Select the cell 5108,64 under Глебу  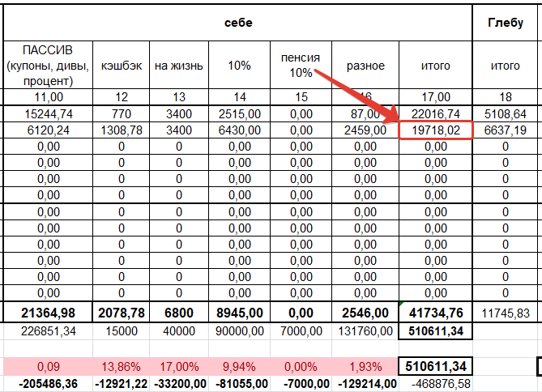coord(505,113)
